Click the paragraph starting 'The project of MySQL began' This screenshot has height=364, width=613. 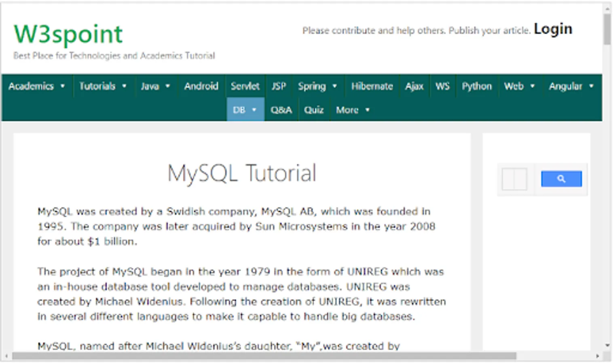(x=241, y=294)
